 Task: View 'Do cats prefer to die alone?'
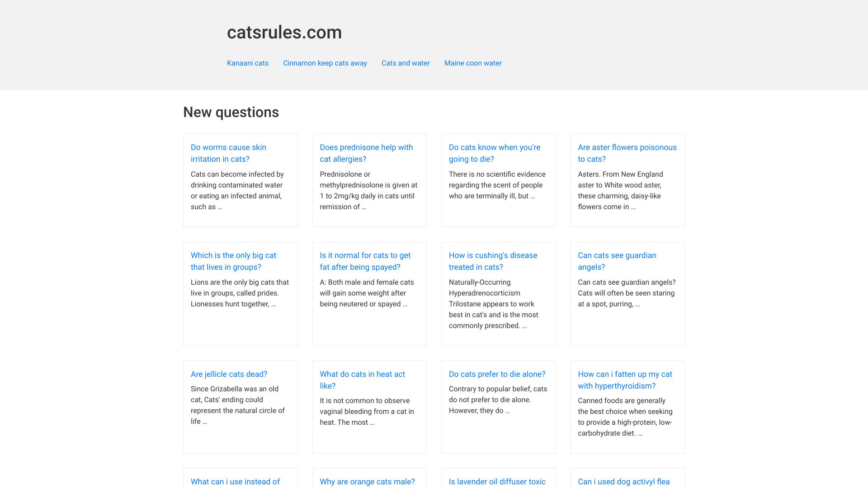[497, 374]
